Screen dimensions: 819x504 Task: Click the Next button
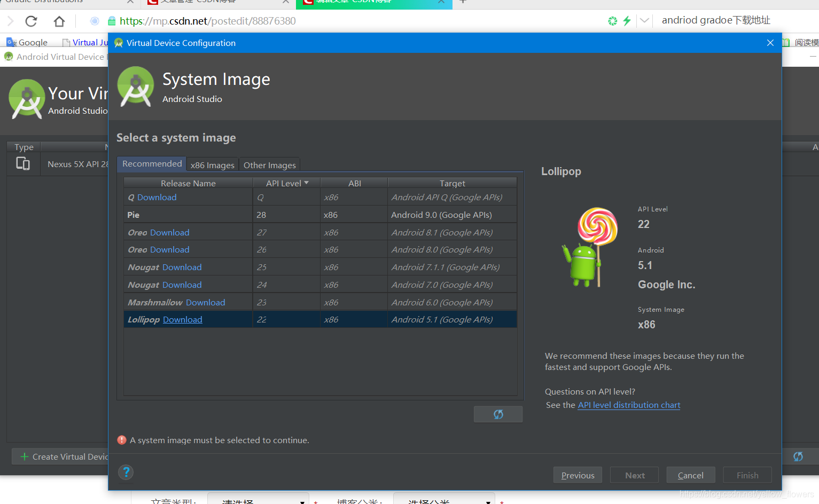pos(635,475)
